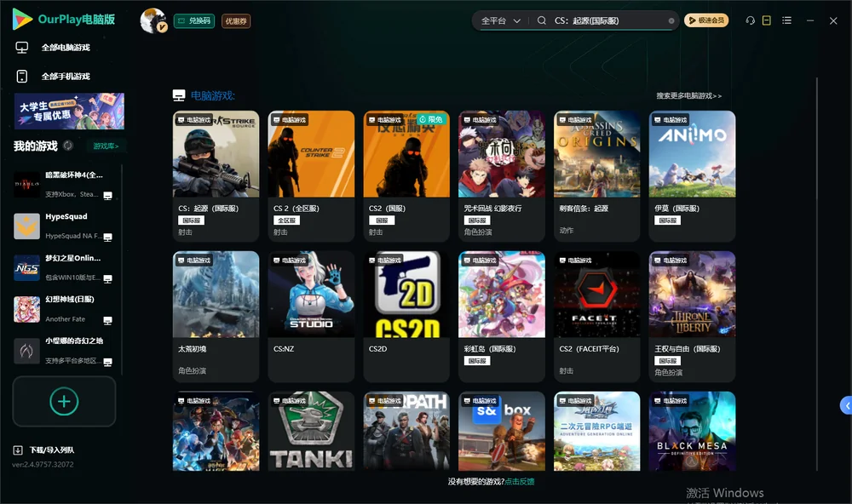Open the CS 2 (全区服) game card
The height and width of the screenshot is (504, 852).
(311, 176)
